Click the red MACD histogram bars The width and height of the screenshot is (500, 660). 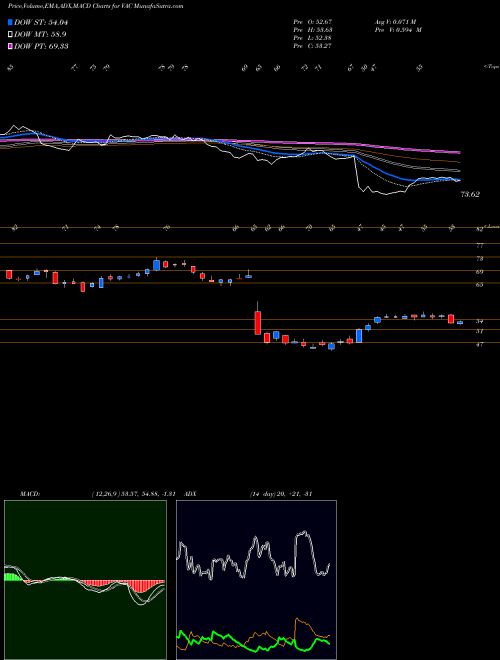(143, 586)
